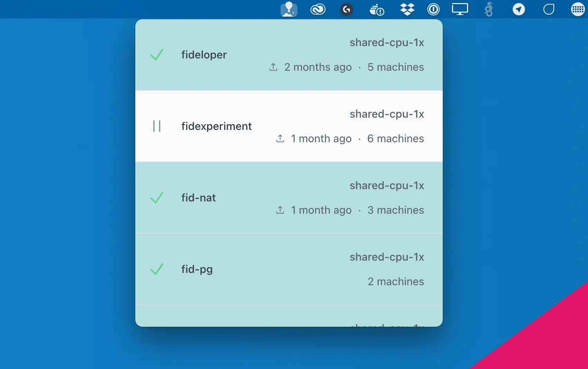
Task: Open the Dropbox menu bar icon
Action: pos(407,9)
